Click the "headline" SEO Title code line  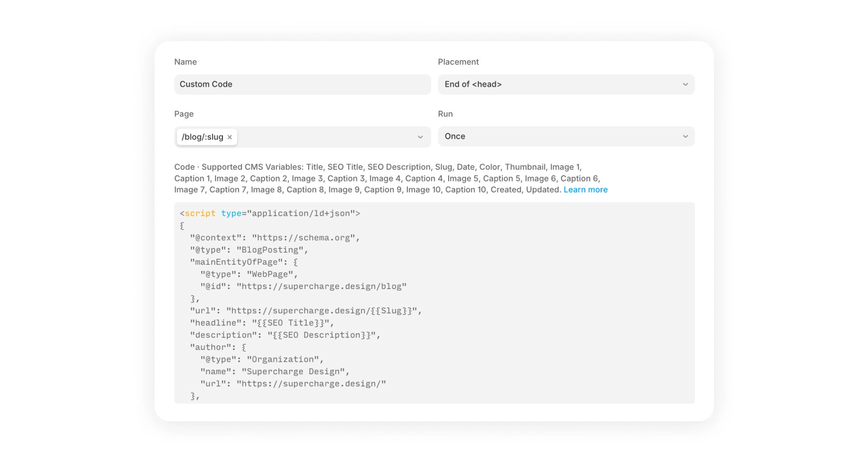261,323
